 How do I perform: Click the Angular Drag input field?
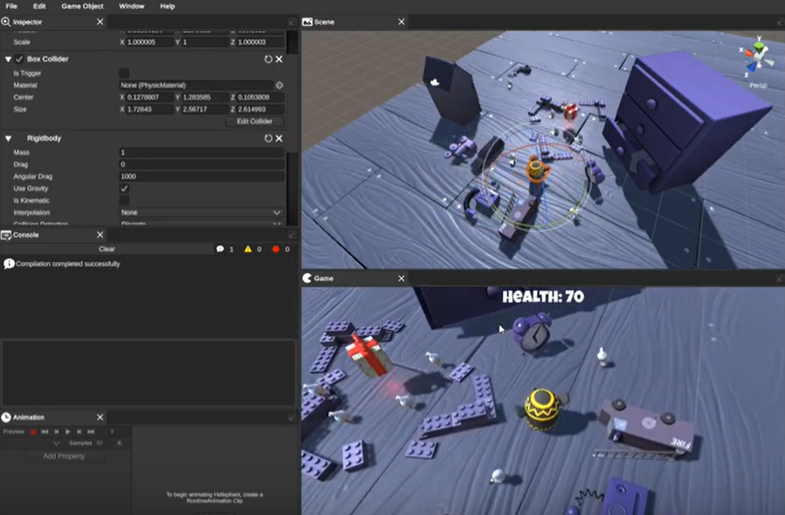click(x=201, y=176)
